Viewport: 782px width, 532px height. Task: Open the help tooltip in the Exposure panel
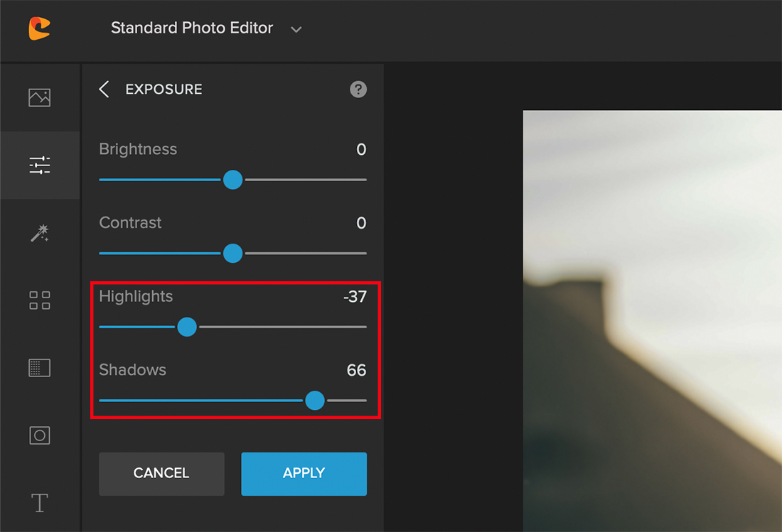coord(358,89)
